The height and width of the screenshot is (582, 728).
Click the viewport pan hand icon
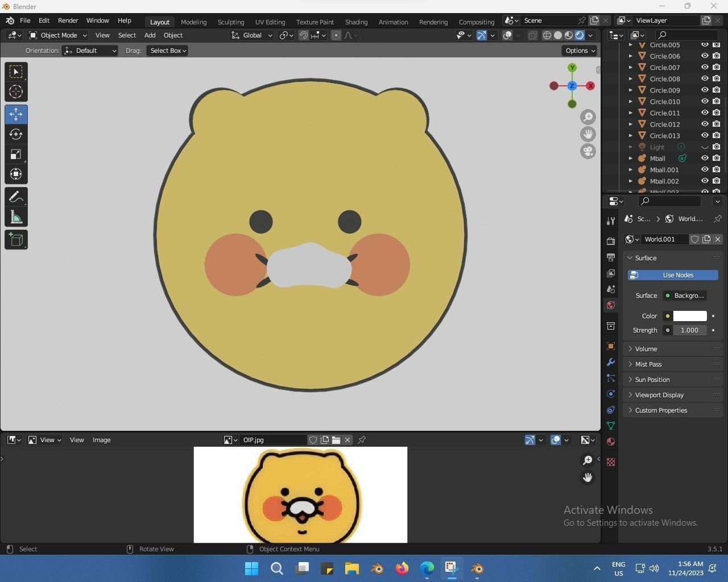[588, 134]
